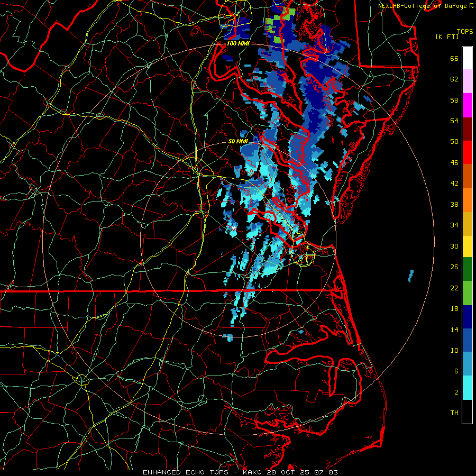Click the '30' legend value

tap(454, 246)
